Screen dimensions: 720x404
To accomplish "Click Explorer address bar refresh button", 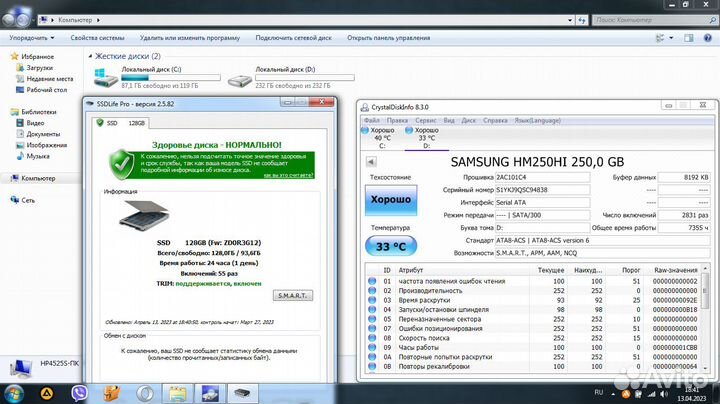I will point(582,20).
